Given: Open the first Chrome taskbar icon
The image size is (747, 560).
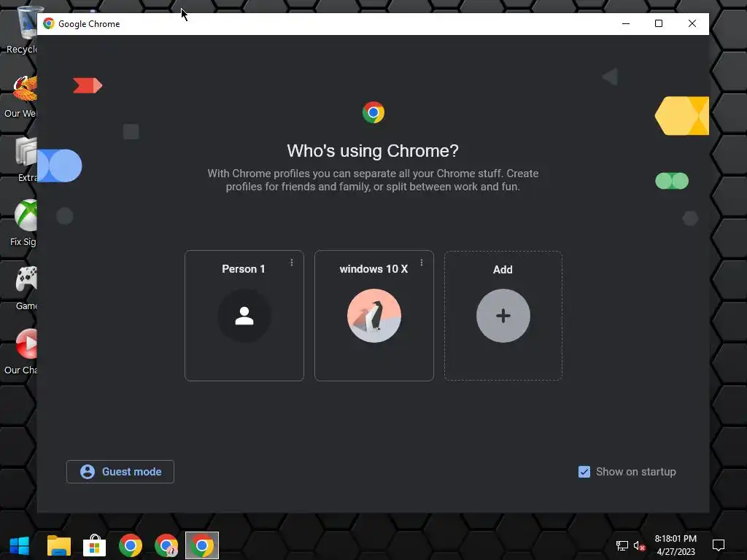Looking at the screenshot, I should (x=130, y=545).
